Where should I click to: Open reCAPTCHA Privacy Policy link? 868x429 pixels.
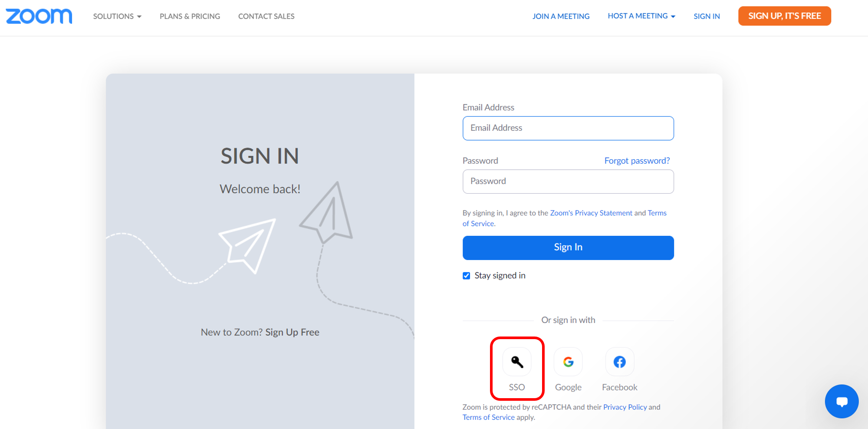[x=625, y=407]
